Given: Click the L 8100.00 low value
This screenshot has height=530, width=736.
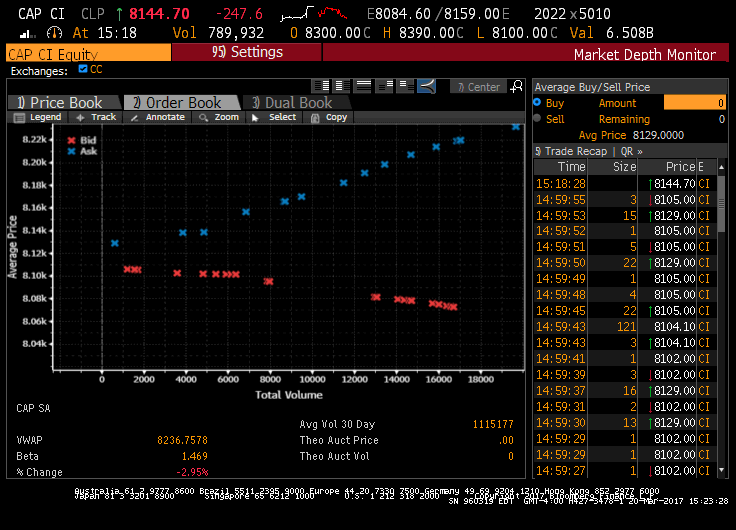Looking at the screenshot, I should [520, 33].
